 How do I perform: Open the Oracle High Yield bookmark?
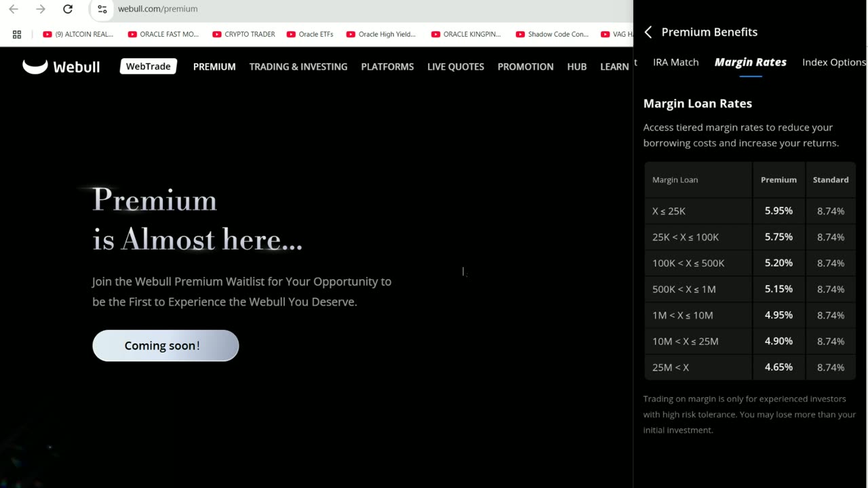[x=381, y=34]
